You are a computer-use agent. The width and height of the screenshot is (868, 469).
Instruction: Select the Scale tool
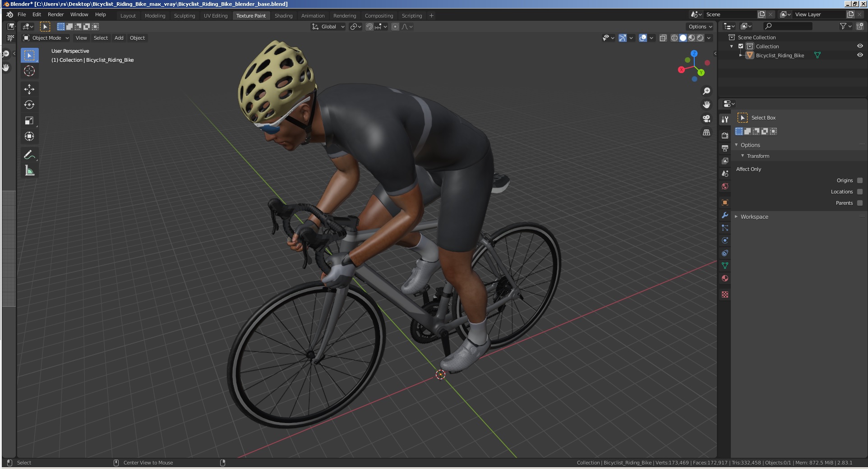pos(29,120)
